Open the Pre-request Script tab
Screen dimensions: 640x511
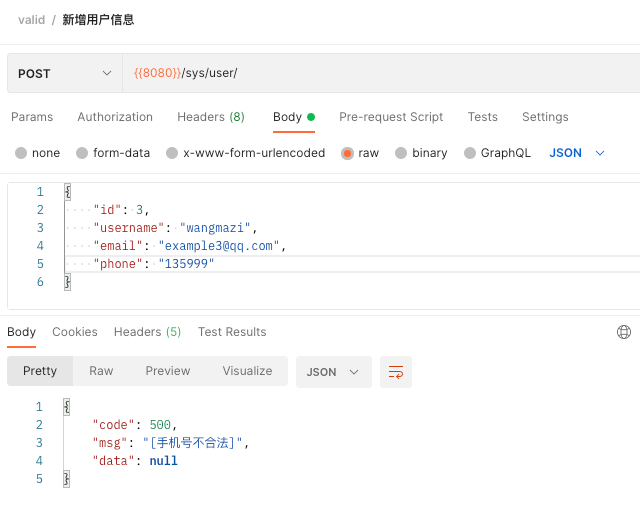pyautogui.click(x=391, y=117)
